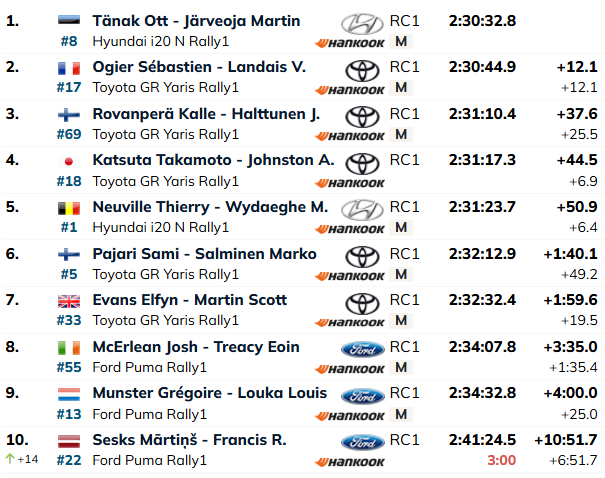Open Pajari Sami - Salminen Marko entry

(x=204, y=254)
